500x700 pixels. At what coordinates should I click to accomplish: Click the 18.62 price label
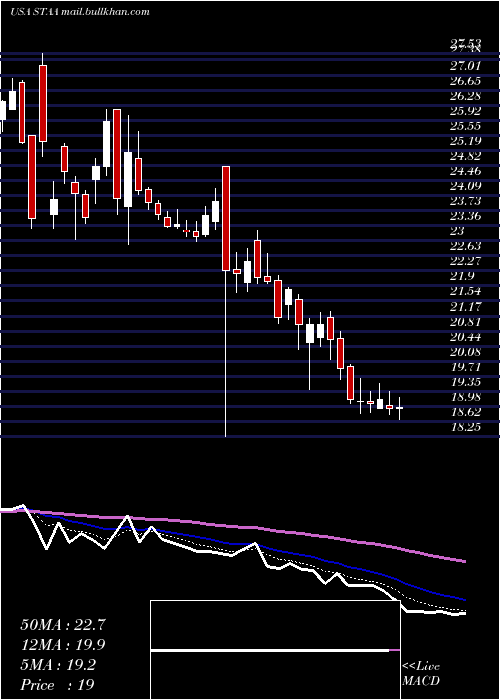click(465, 412)
